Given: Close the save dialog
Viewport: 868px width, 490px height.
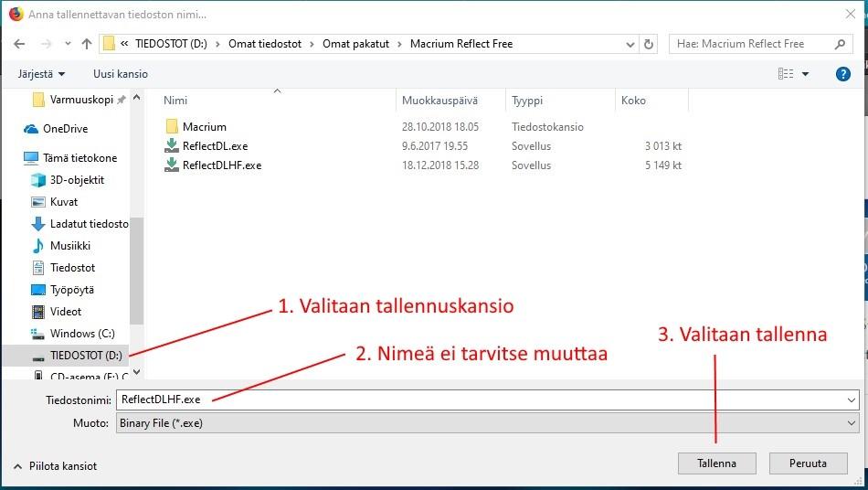Looking at the screenshot, I should [x=851, y=14].
